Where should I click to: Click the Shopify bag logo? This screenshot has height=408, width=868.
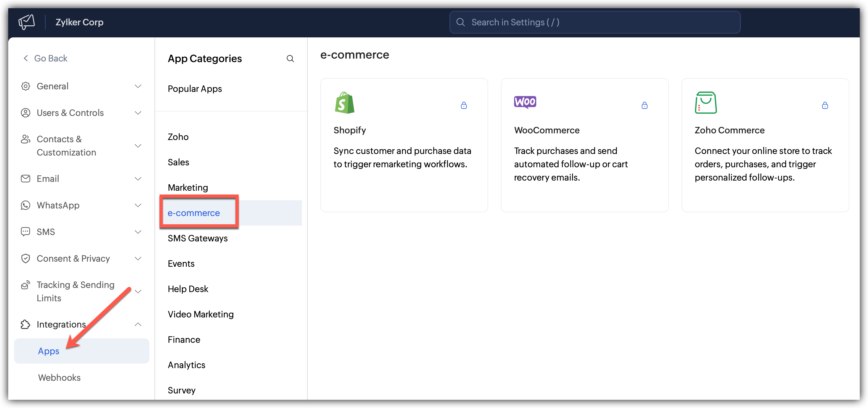coord(344,103)
